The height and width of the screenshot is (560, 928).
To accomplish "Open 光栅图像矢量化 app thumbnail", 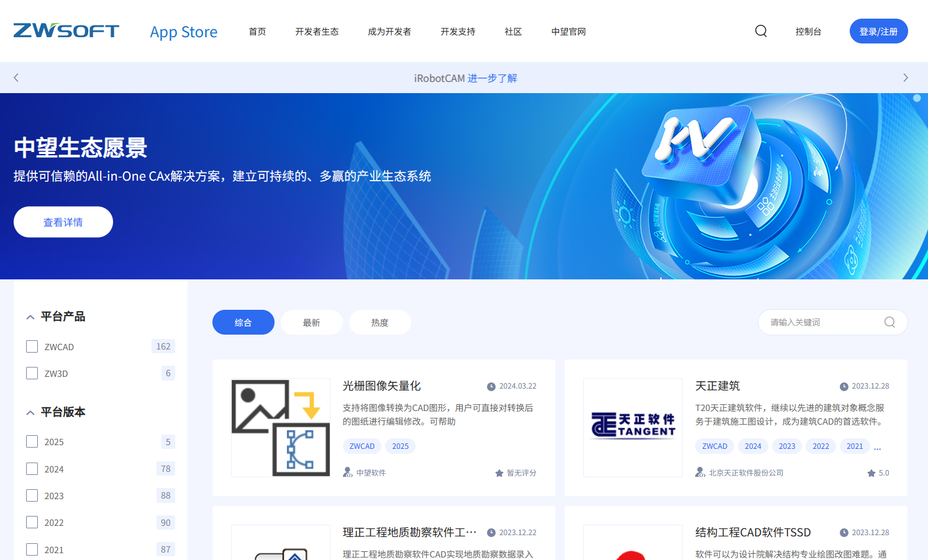I will (x=281, y=428).
